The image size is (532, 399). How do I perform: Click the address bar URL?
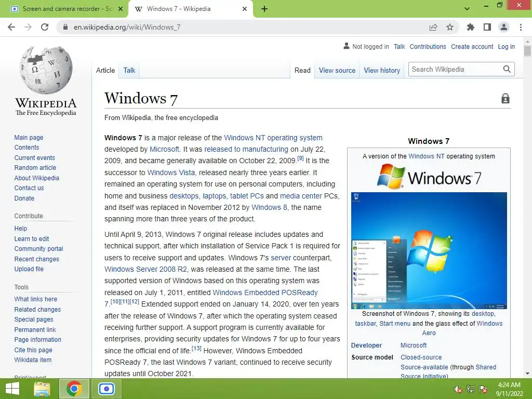tap(127, 27)
